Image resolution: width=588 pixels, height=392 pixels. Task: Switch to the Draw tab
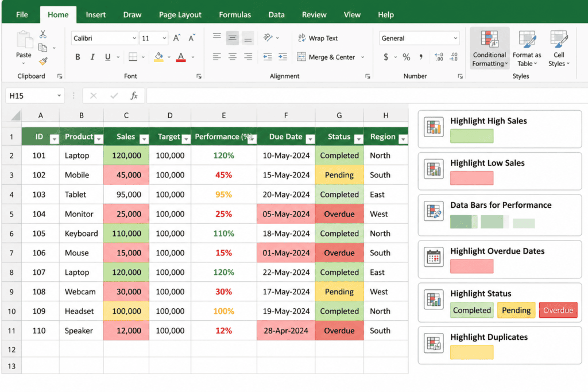(133, 14)
